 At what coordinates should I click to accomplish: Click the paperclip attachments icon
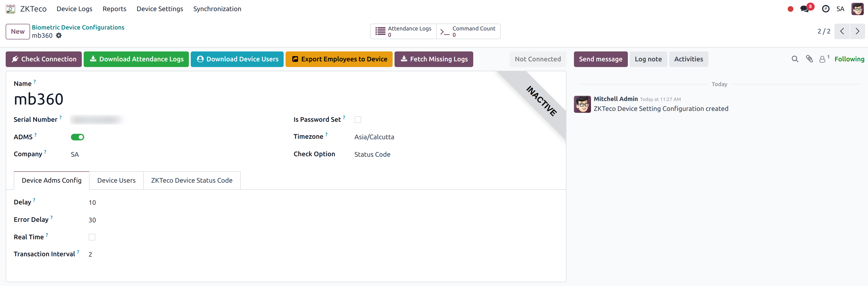coord(809,59)
